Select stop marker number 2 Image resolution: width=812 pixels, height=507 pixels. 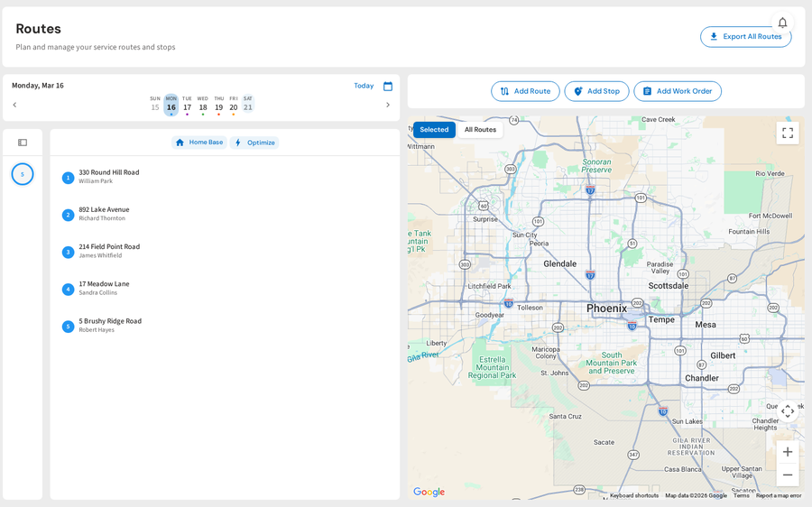(68, 215)
